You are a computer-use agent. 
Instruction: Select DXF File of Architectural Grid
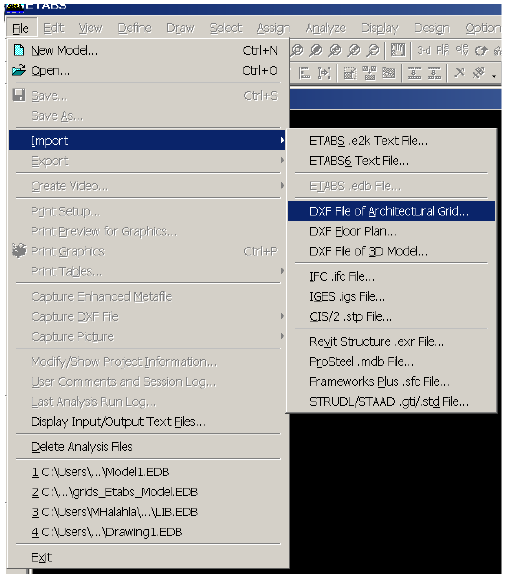391,211
